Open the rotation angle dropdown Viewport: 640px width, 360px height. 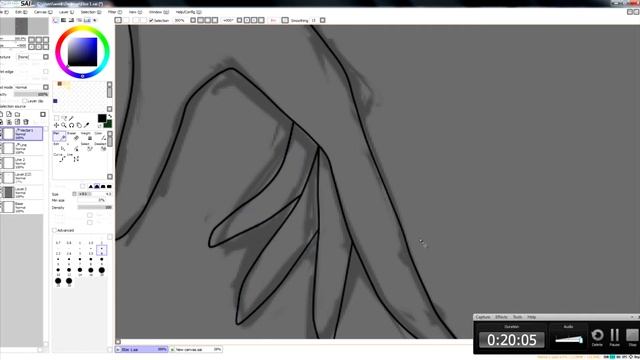coord(240,20)
